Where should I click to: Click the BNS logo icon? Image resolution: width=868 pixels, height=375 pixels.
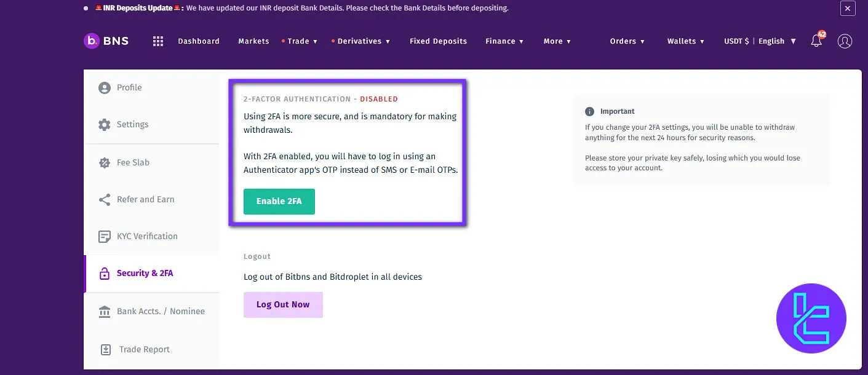point(92,41)
